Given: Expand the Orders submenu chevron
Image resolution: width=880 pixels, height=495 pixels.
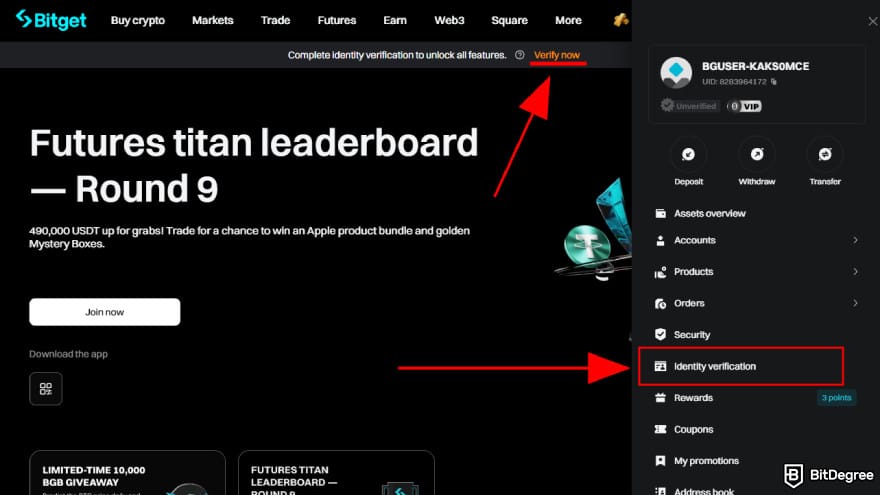Looking at the screenshot, I should [855, 303].
